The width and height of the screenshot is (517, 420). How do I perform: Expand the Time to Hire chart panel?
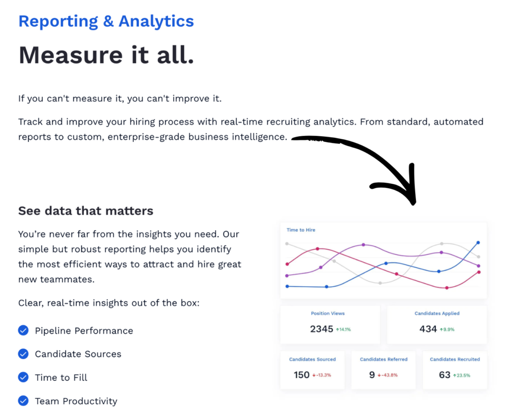383,259
